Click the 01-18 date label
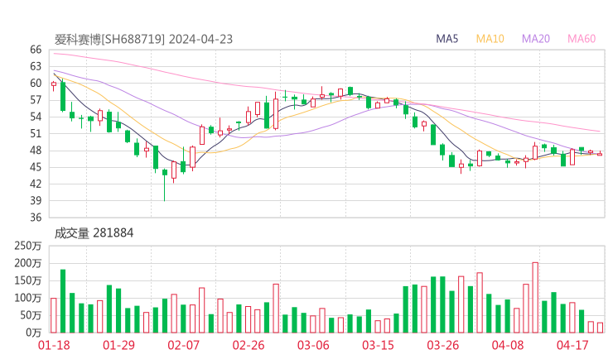 pyautogui.click(x=54, y=345)
